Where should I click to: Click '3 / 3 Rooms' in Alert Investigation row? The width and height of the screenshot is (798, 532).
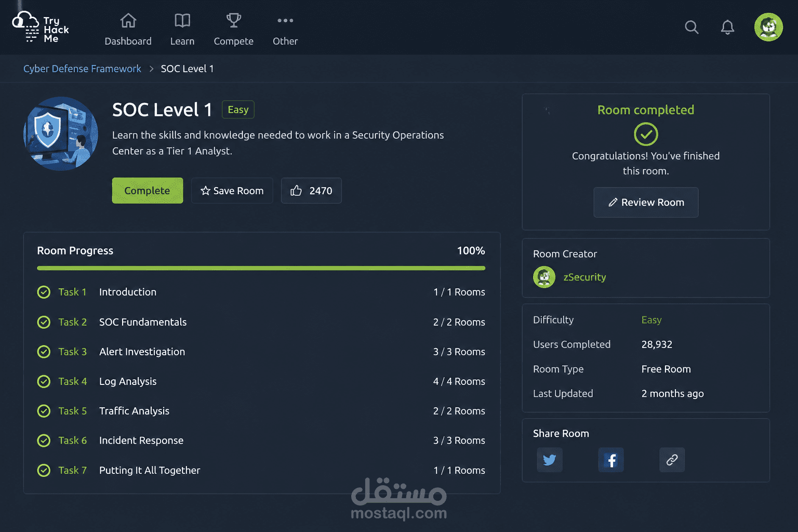coord(459,352)
